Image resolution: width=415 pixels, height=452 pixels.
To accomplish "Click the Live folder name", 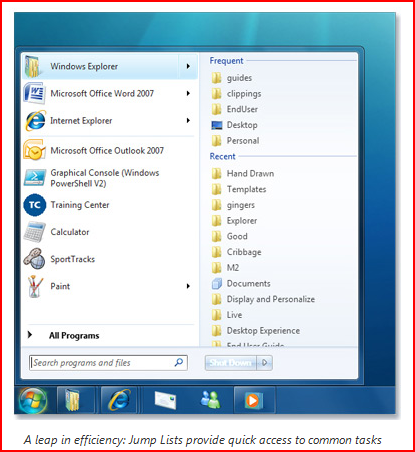I will (234, 315).
